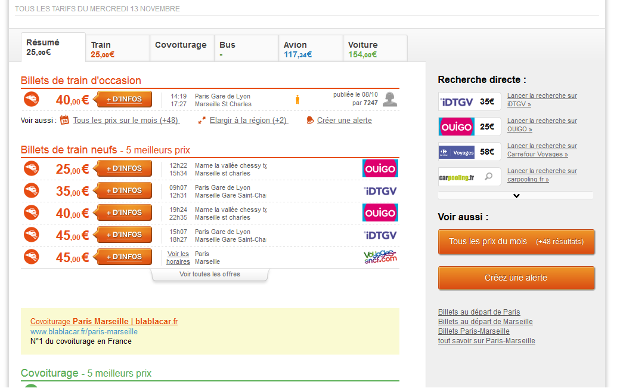Expand Voir toutes les offres
Viewport: 620px width, 388px height.
[x=210, y=274]
